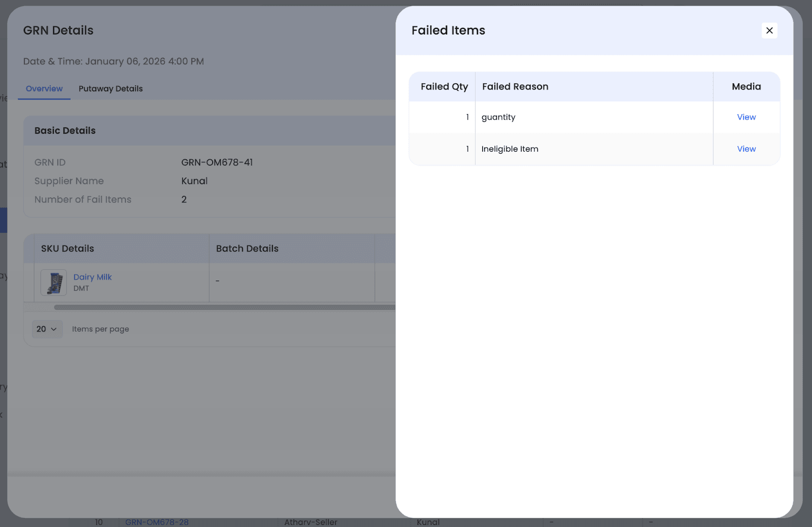The width and height of the screenshot is (812, 527).
Task: Close the Failed Items panel
Action: tap(769, 30)
